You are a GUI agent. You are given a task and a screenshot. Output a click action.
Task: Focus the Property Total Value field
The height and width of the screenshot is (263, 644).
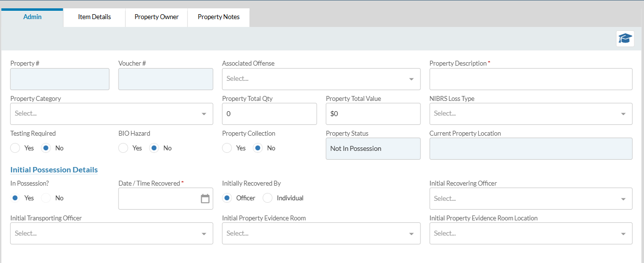pyautogui.click(x=373, y=114)
